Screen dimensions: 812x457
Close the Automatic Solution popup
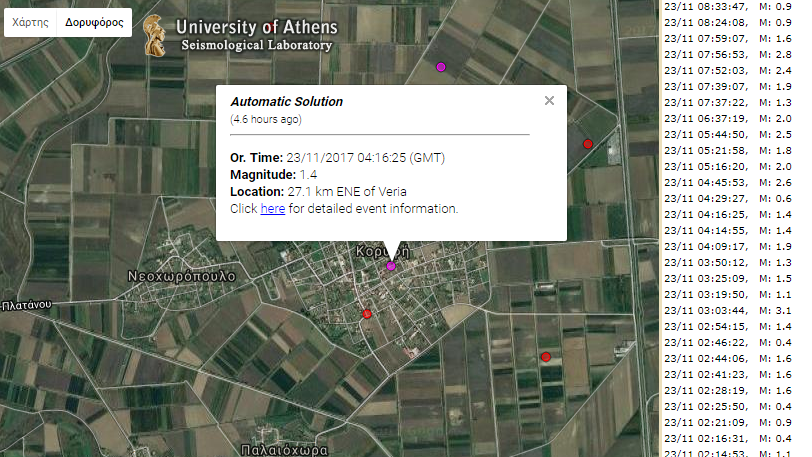549,100
